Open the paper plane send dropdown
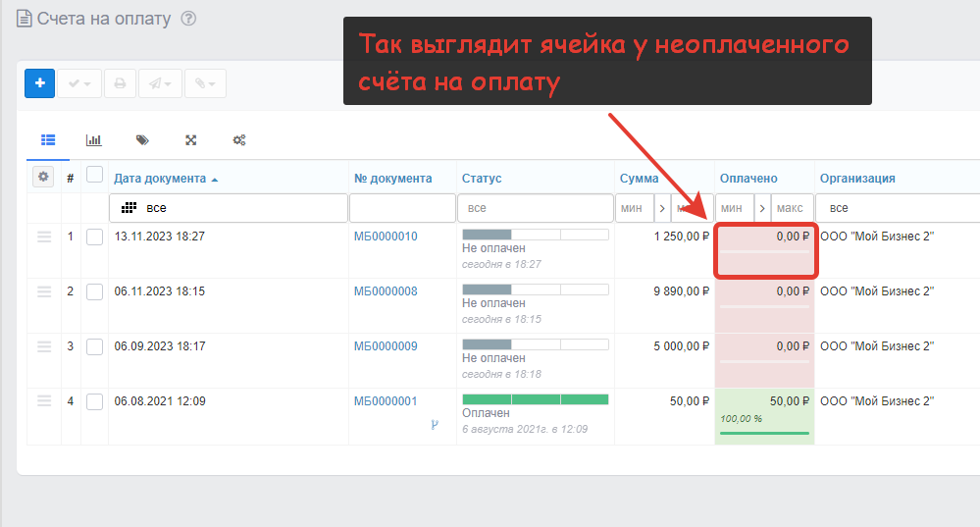This screenshot has width=980, height=527. pos(160,83)
